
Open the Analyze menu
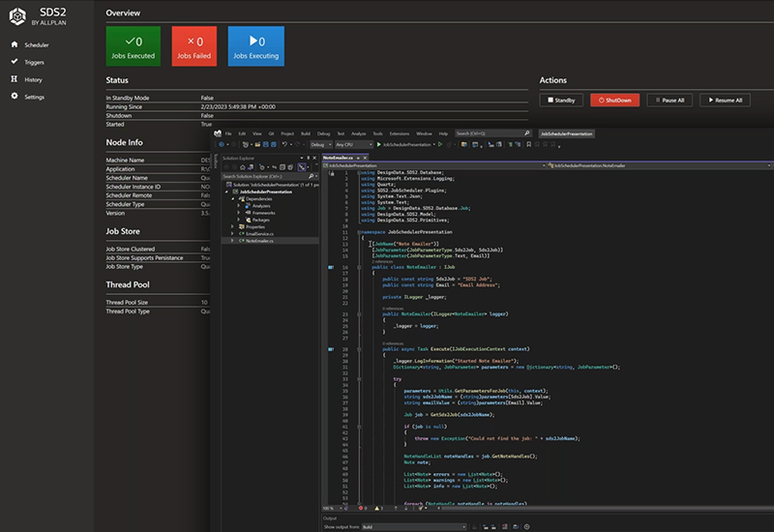pyautogui.click(x=358, y=133)
